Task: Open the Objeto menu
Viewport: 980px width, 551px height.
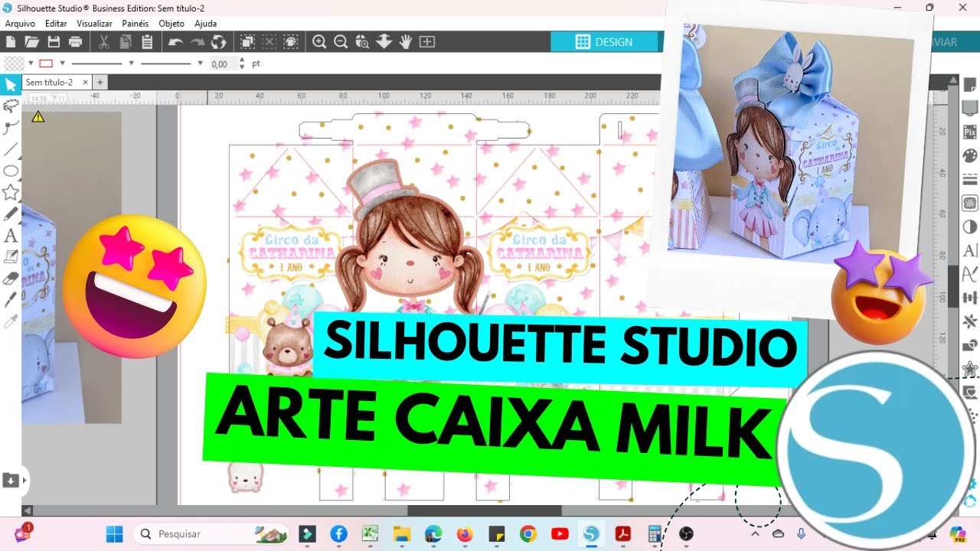Action: pyautogui.click(x=171, y=24)
